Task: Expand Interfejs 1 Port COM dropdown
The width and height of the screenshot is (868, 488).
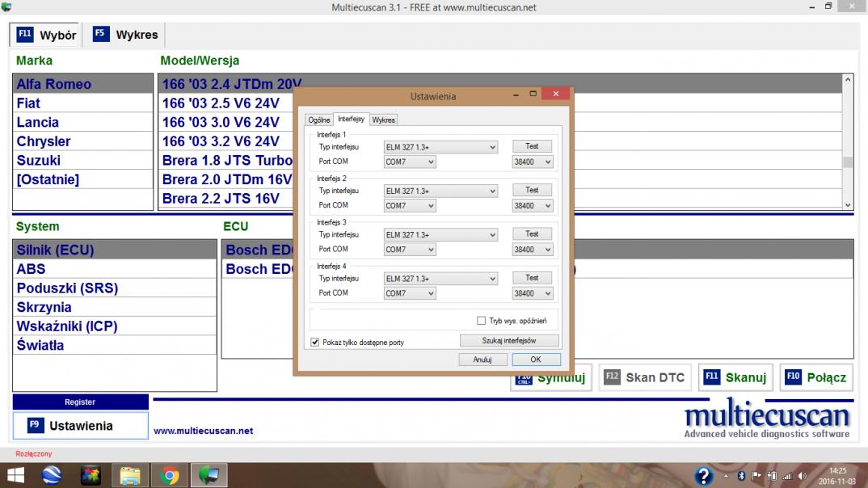Action: [x=410, y=162]
